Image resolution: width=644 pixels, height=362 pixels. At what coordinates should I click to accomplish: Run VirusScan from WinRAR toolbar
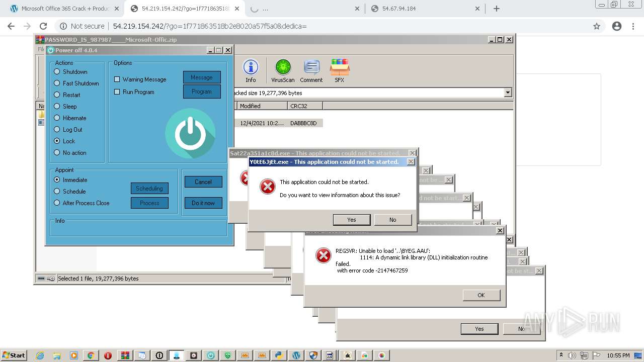pyautogui.click(x=283, y=71)
